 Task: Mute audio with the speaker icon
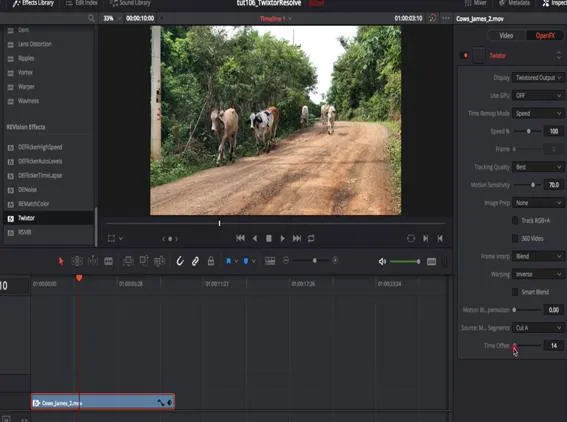(382, 261)
